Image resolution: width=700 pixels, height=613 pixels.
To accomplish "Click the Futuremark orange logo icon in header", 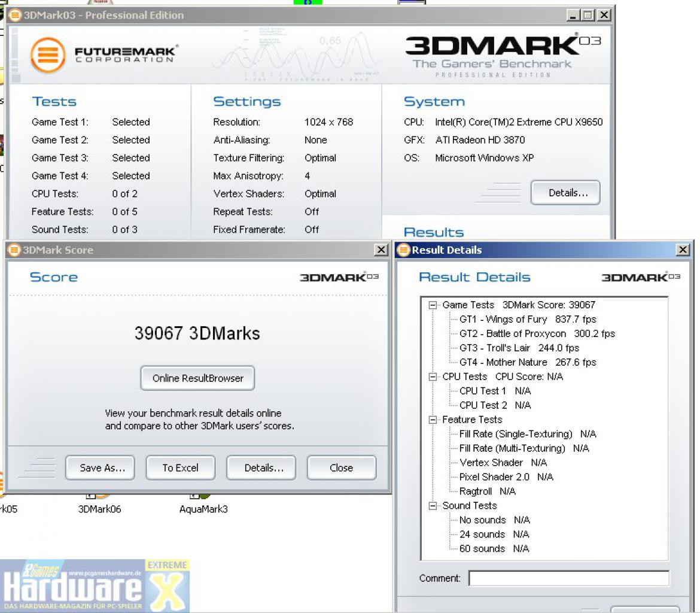I will [x=48, y=56].
